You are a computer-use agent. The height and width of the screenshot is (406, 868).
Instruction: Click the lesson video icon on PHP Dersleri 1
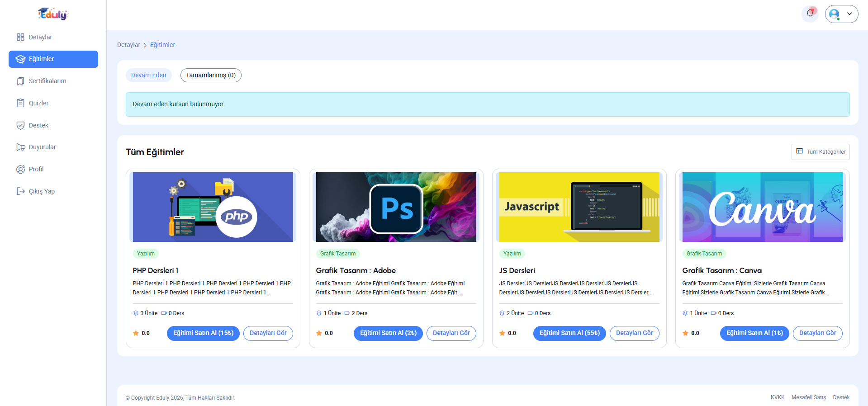click(164, 313)
